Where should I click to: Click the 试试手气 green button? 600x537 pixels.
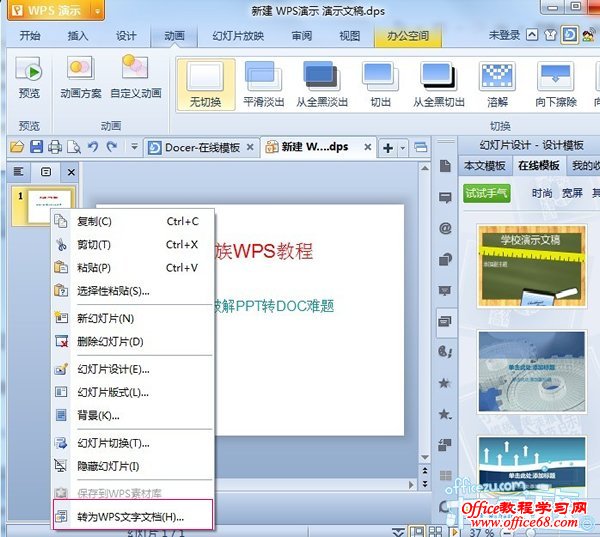tap(486, 193)
